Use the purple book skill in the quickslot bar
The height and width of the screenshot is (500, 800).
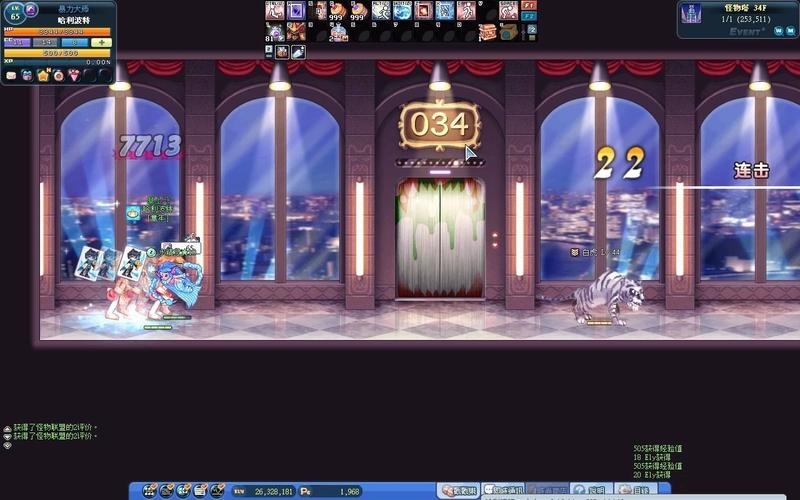click(x=297, y=11)
